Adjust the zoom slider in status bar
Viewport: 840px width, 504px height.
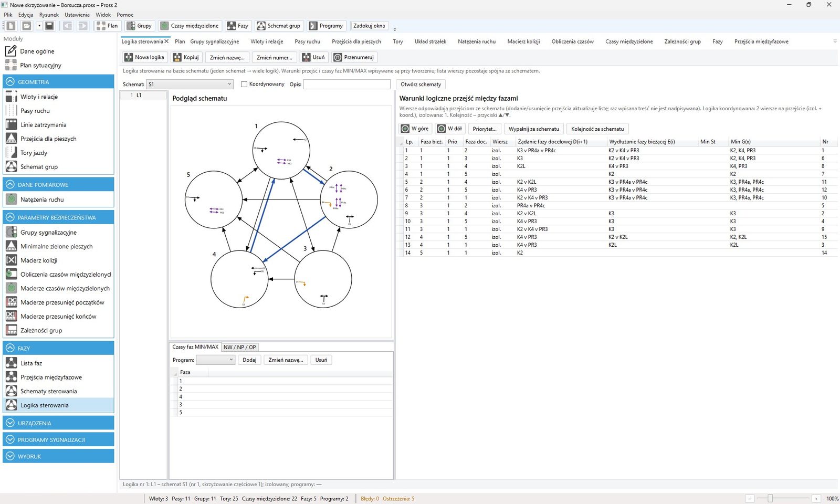770,498
